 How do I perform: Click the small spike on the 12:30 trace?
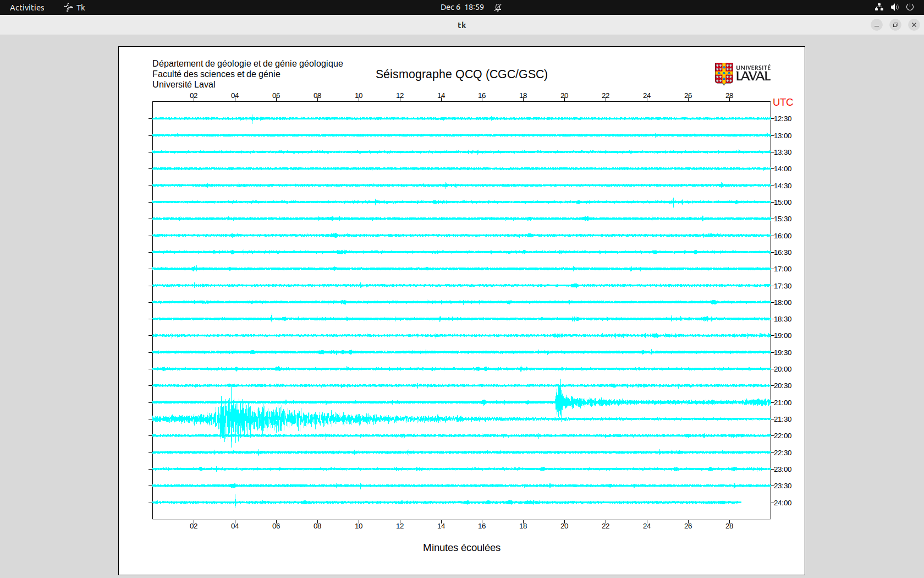click(252, 118)
